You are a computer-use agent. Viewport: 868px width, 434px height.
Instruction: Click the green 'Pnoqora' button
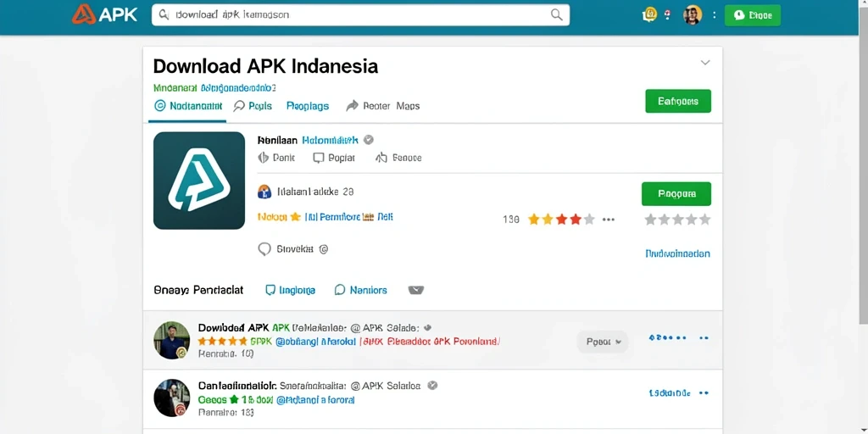[676, 194]
